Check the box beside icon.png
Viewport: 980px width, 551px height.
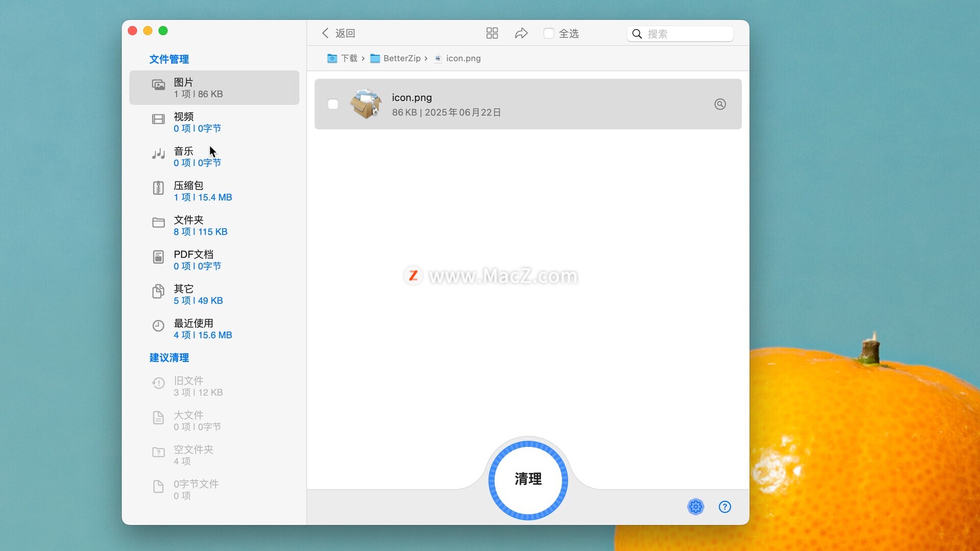333,104
